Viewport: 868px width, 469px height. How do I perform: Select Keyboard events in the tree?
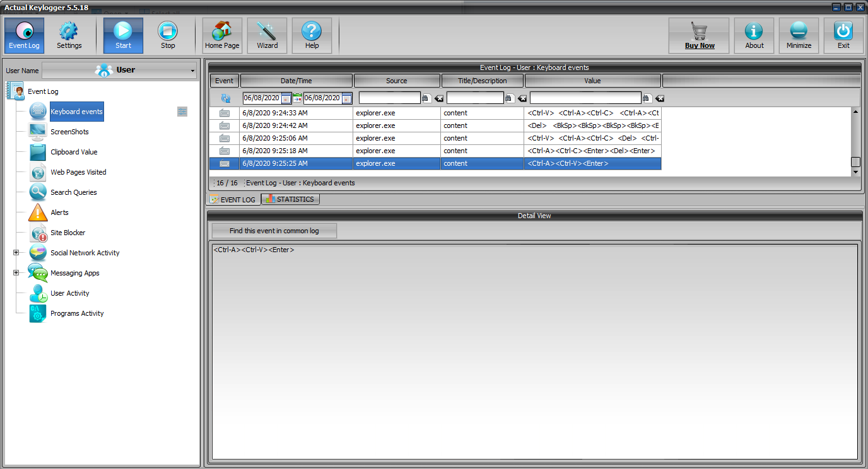pos(76,112)
